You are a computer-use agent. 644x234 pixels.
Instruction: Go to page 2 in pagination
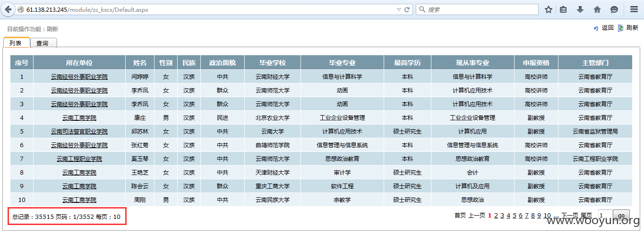coord(496,216)
